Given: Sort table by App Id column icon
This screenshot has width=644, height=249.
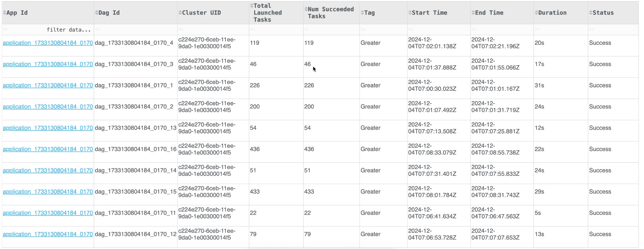Looking at the screenshot, I should tap(5, 13).
